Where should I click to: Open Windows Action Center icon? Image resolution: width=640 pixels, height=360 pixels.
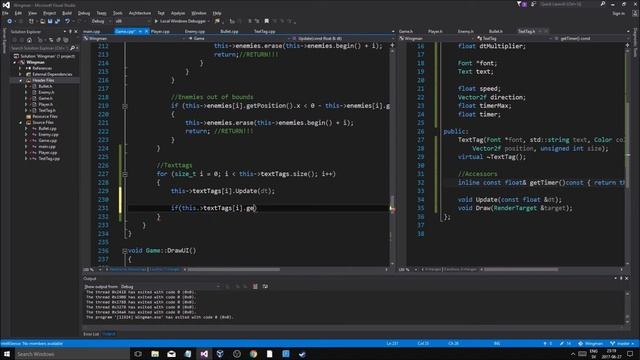pyautogui.click(x=631, y=354)
